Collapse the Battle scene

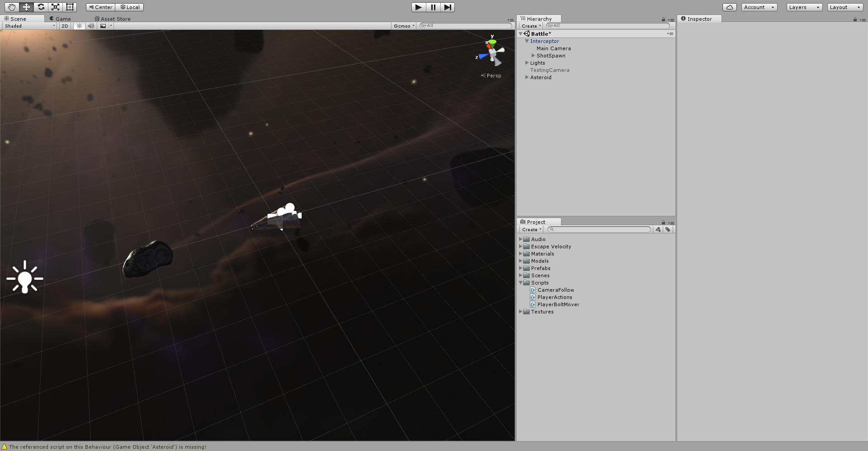pyautogui.click(x=520, y=34)
